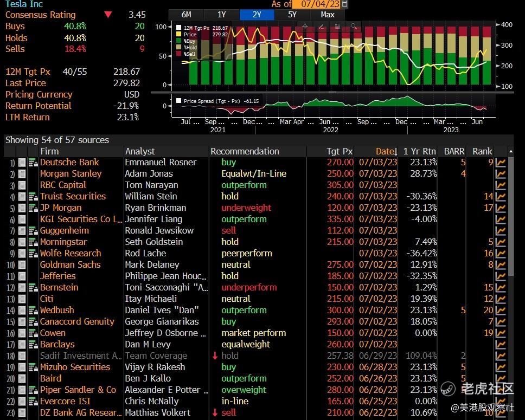This screenshot has height=420, width=525.
Task: Open the Piper Sandler & Co firm link
Action: pos(78,390)
